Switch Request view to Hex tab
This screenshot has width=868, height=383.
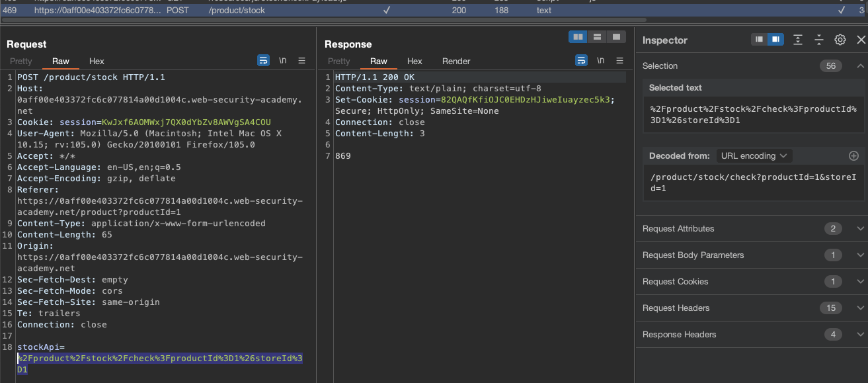pyautogui.click(x=97, y=62)
